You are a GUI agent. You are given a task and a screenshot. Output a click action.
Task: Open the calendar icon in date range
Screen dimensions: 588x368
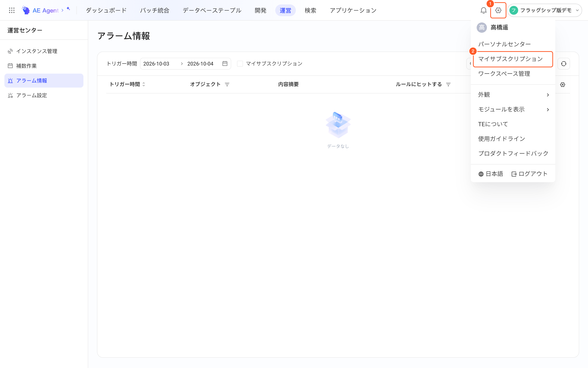coord(225,63)
